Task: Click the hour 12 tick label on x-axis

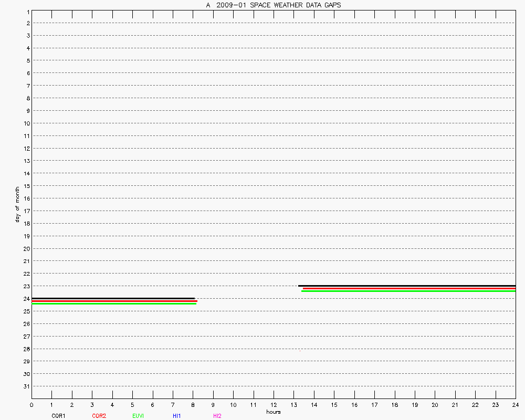Action: (x=274, y=405)
